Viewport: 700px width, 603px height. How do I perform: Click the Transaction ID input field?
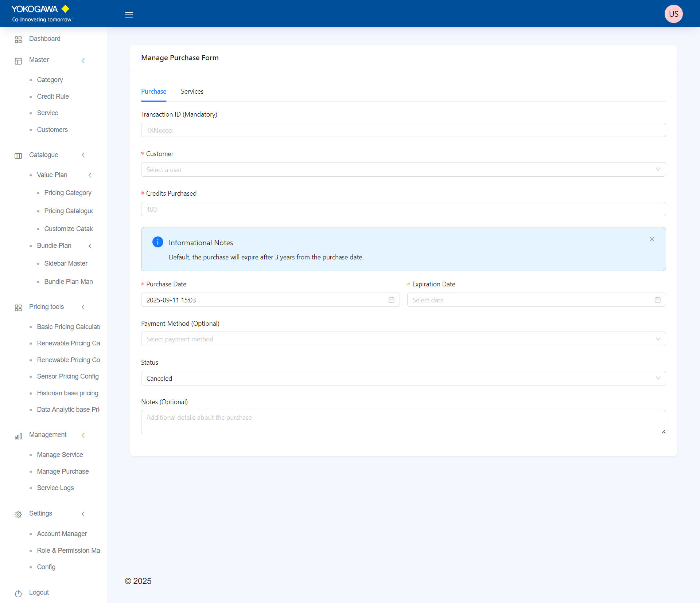[x=403, y=130]
